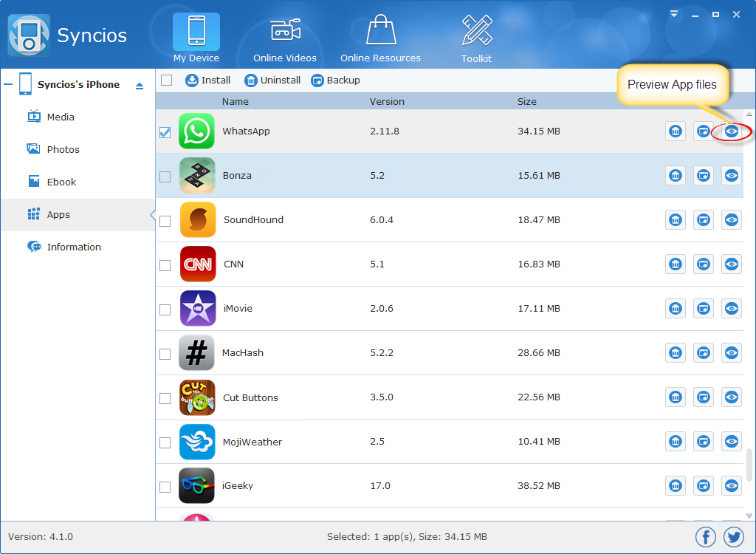Click the Install button
This screenshot has height=554, width=756.
pyautogui.click(x=207, y=80)
